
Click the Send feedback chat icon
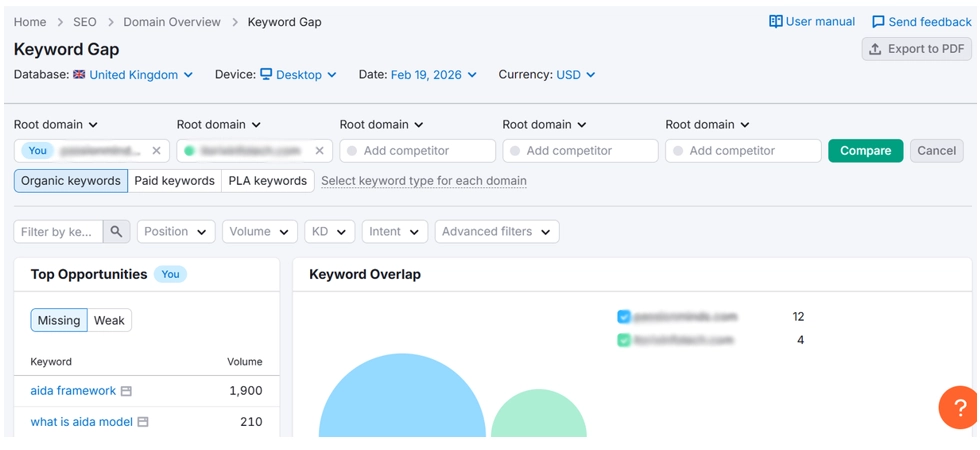[878, 22]
